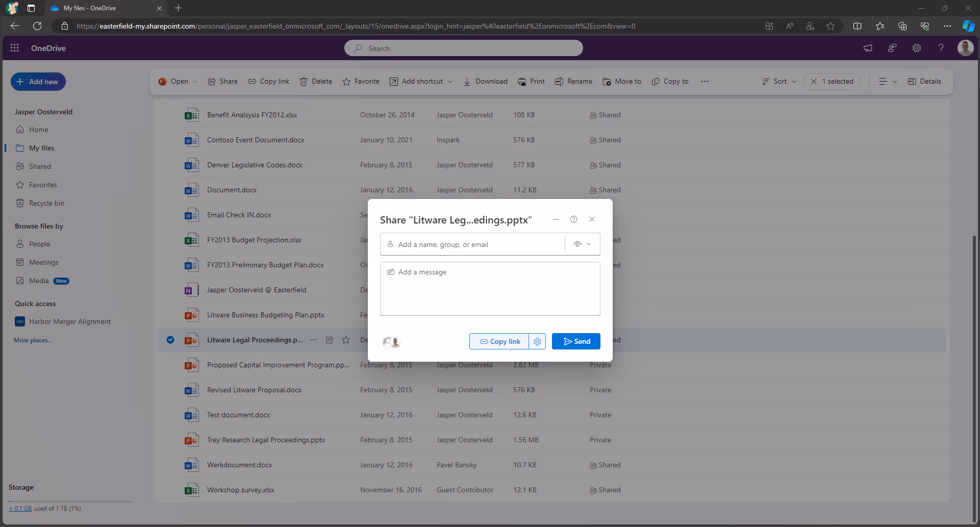
Task: Click Print in the command bar
Action: (531, 82)
